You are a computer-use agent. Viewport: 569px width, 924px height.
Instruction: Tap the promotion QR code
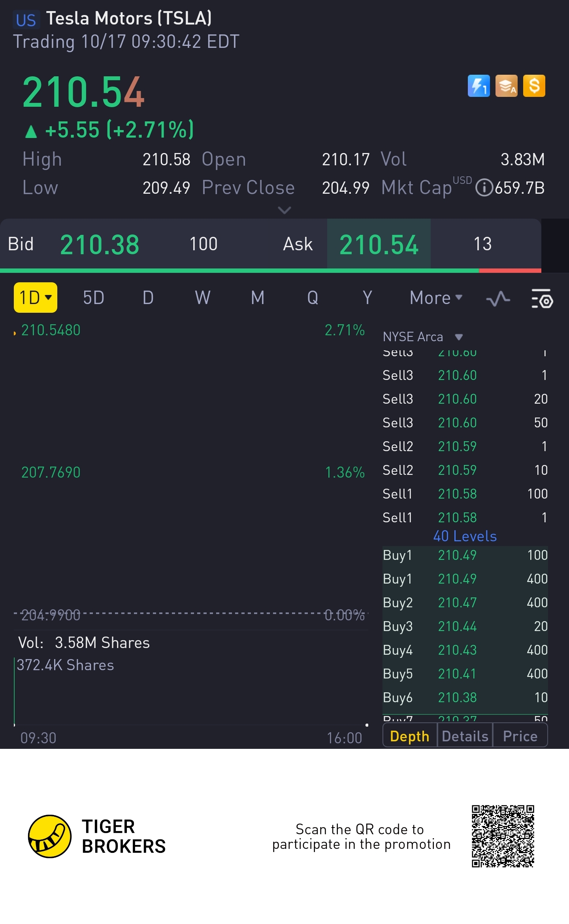click(503, 836)
